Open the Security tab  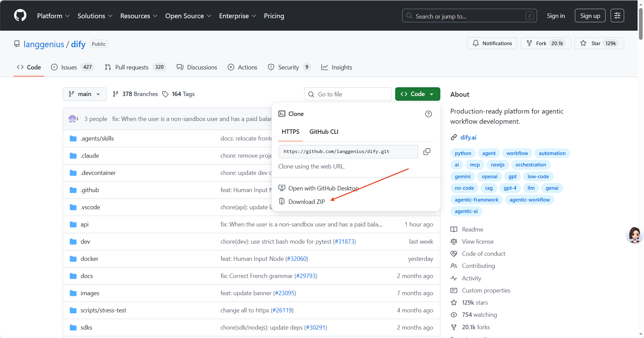pyautogui.click(x=289, y=67)
